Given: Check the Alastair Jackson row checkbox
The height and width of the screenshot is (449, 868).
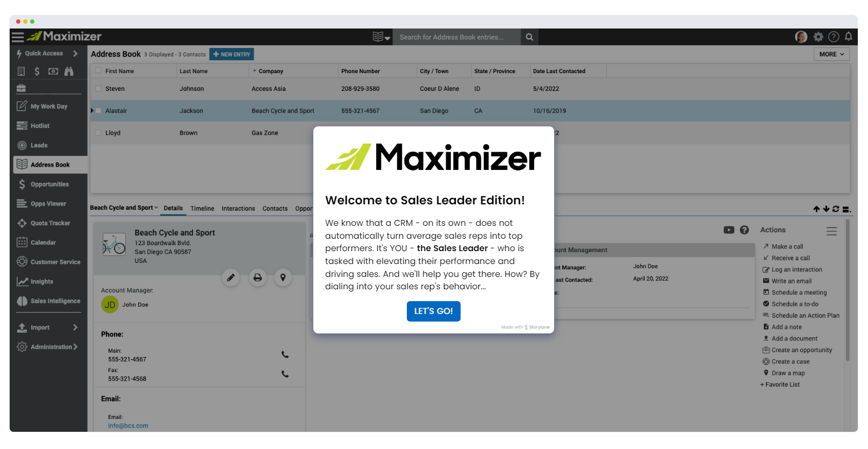Looking at the screenshot, I should [x=98, y=110].
